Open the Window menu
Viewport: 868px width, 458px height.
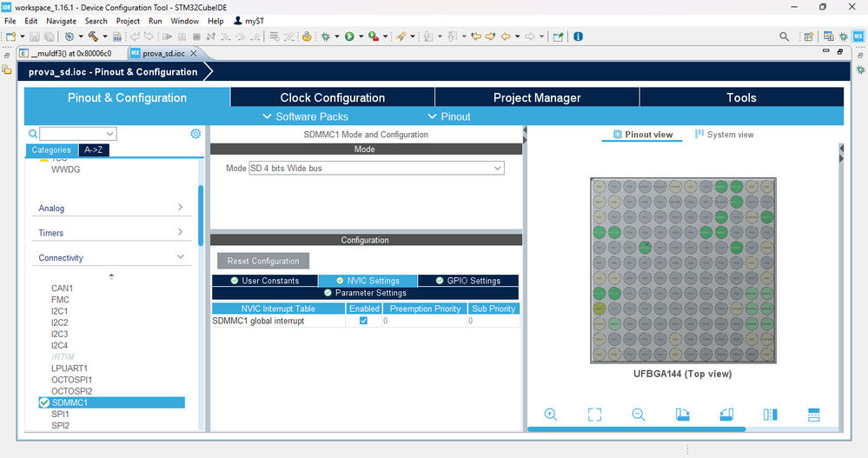pos(184,21)
